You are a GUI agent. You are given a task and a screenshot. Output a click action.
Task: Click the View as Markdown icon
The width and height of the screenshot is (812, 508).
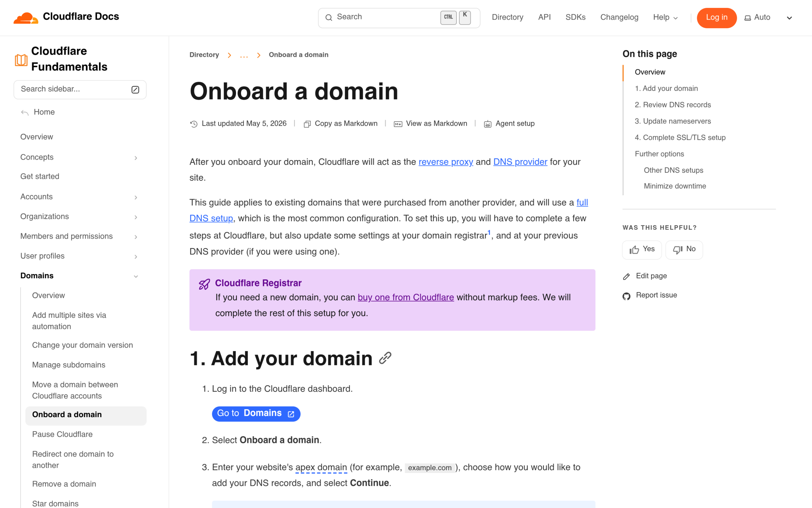point(398,124)
